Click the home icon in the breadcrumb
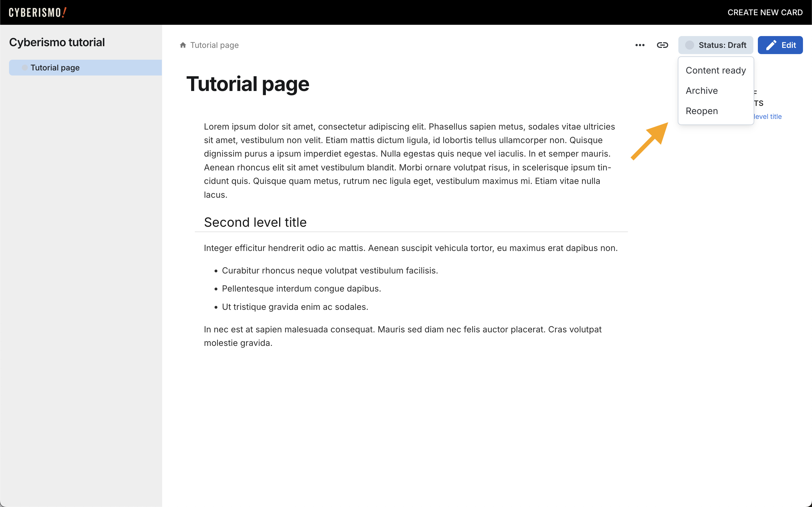Image resolution: width=812 pixels, height=507 pixels. coord(183,45)
